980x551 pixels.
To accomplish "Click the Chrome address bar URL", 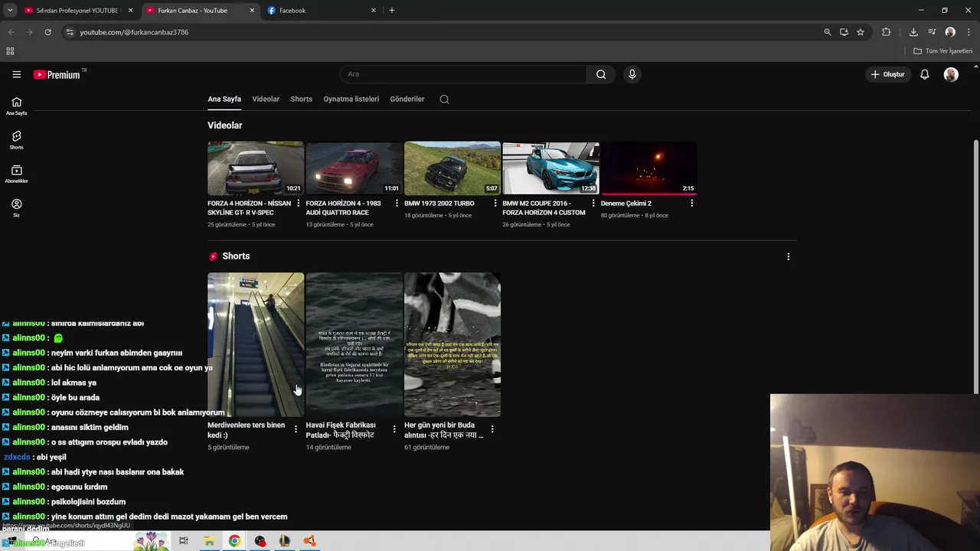I will pyautogui.click(x=134, y=32).
